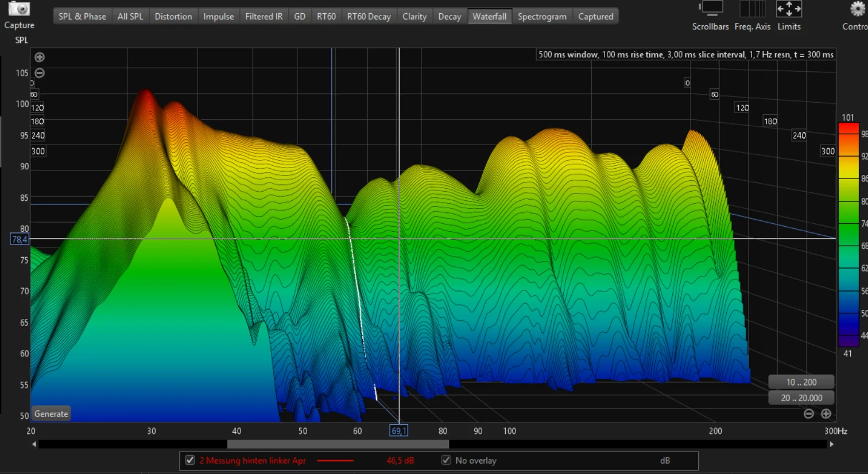Image resolution: width=868 pixels, height=474 pixels.
Task: Open the Decay tab
Action: [449, 17]
